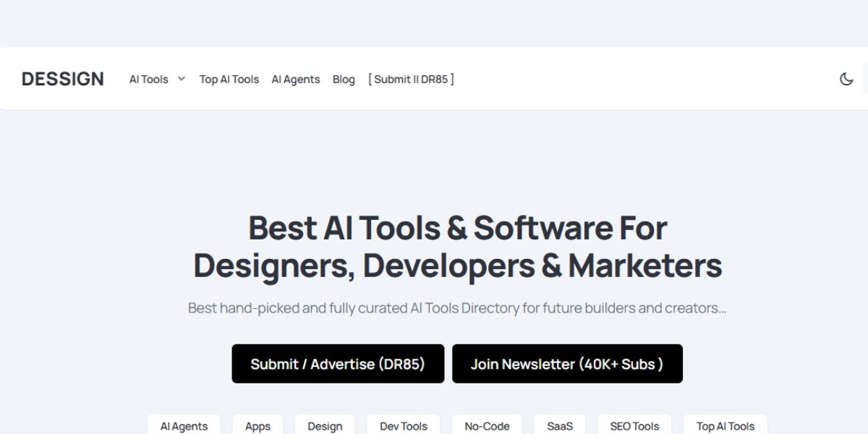Select the Design category chip
The image size is (868, 434).
[325, 425]
